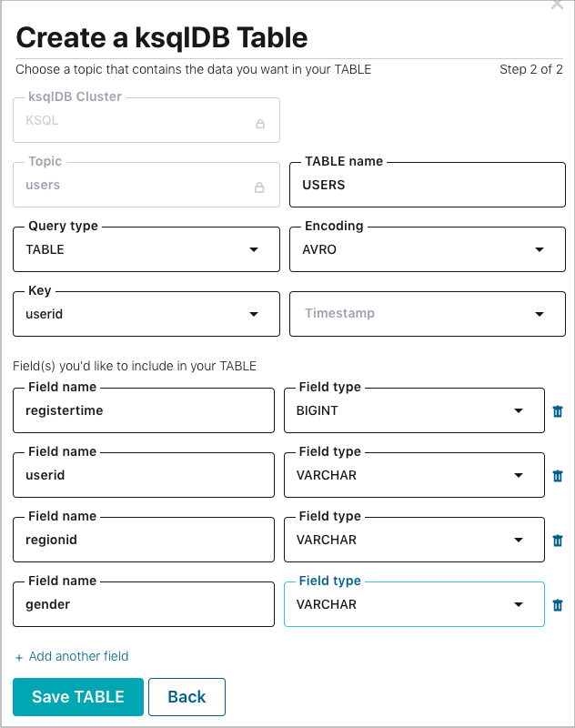Delete the regionid field using its trash icon

tap(557, 540)
